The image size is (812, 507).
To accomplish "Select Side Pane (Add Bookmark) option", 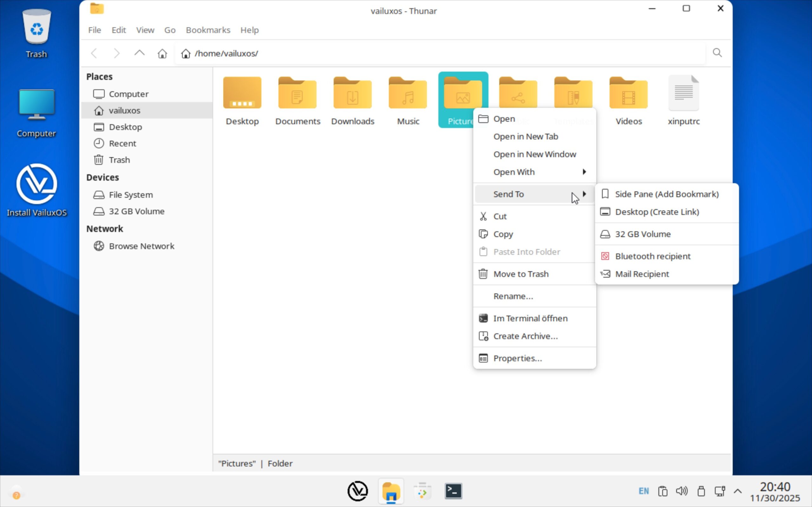I will click(x=666, y=194).
